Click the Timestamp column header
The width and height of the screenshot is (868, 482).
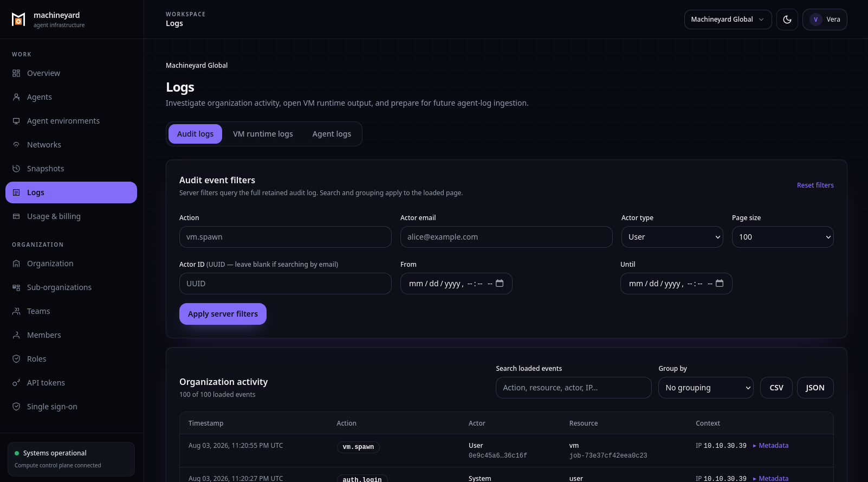point(206,423)
